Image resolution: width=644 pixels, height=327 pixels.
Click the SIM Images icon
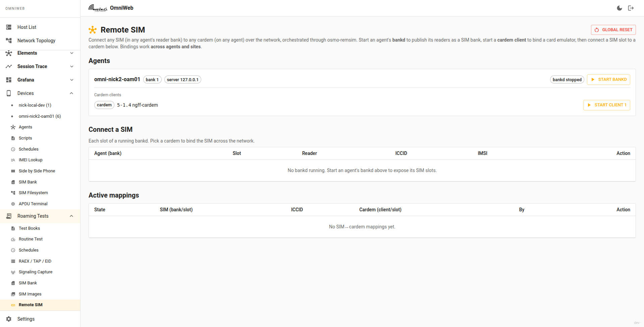[x=13, y=294]
